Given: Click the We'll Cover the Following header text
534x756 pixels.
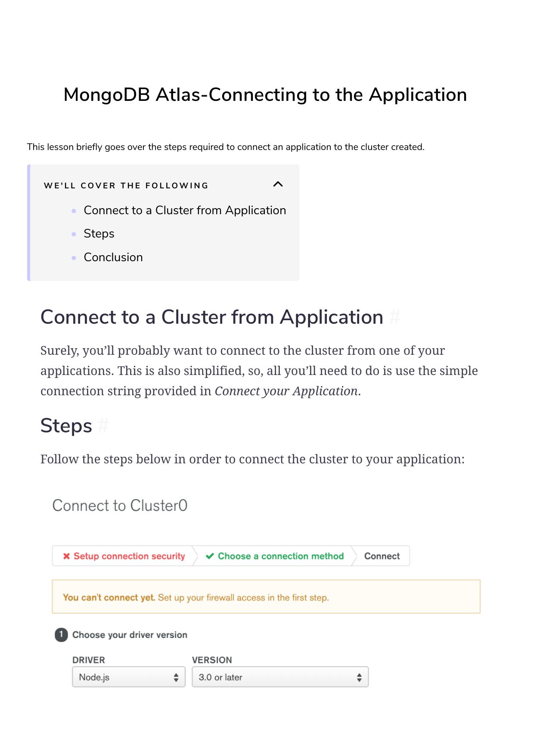Looking at the screenshot, I should coord(126,186).
